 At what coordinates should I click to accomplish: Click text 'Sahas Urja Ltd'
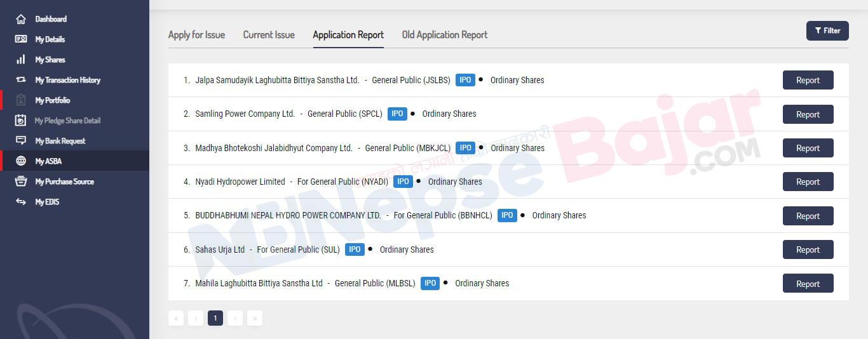click(x=220, y=249)
